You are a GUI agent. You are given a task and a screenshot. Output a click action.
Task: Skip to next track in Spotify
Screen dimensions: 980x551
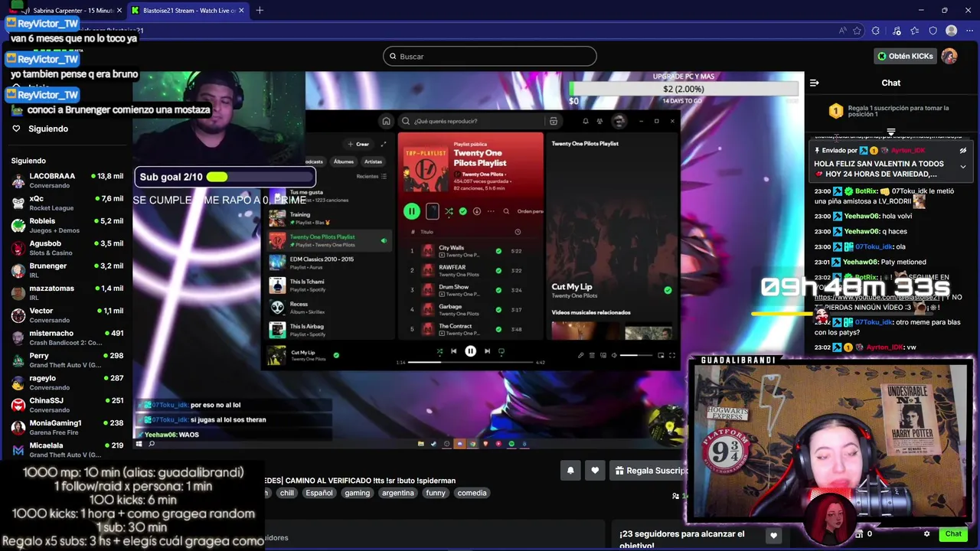pyautogui.click(x=487, y=351)
